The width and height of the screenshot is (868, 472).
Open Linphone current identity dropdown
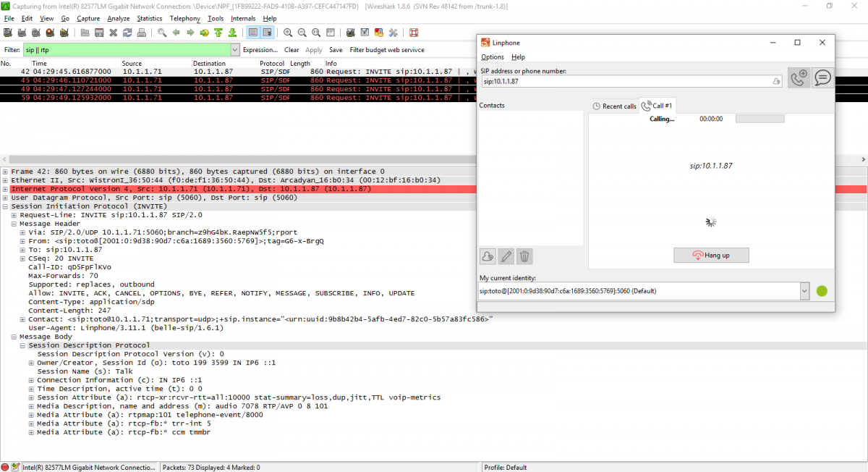click(804, 291)
